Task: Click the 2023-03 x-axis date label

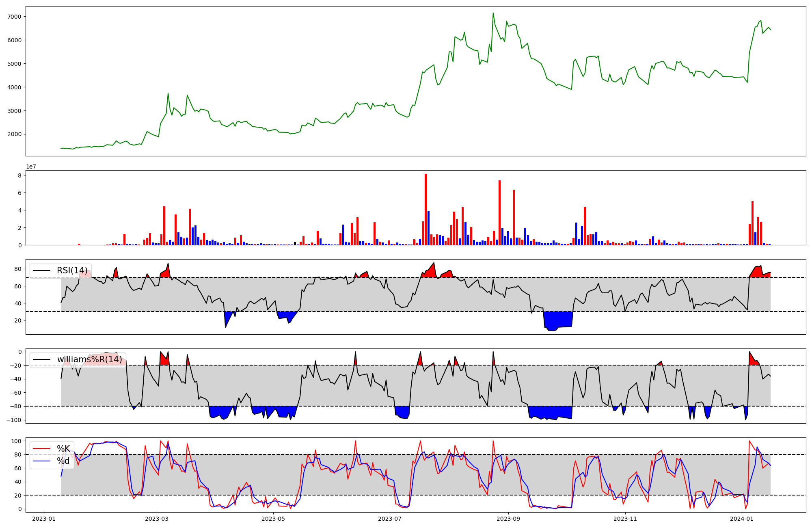Action: [x=157, y=519]
